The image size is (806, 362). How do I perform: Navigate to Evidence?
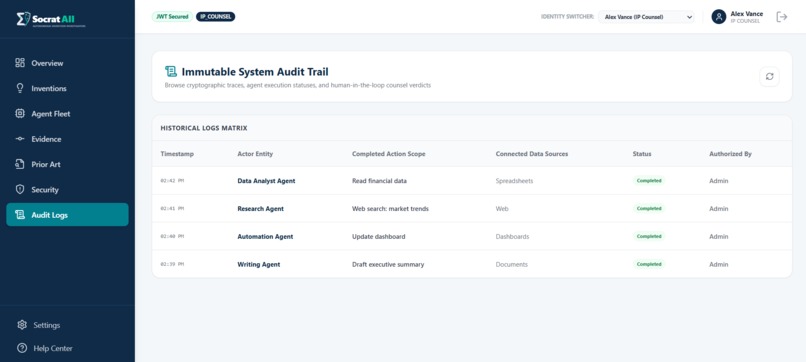[67, 139]
